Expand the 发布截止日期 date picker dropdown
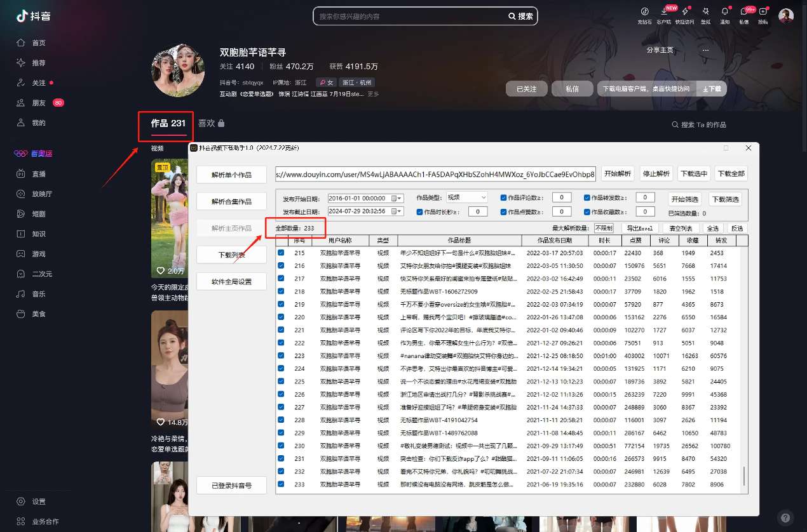The height and width of the screenshot is (532, 807). point(398,212)
